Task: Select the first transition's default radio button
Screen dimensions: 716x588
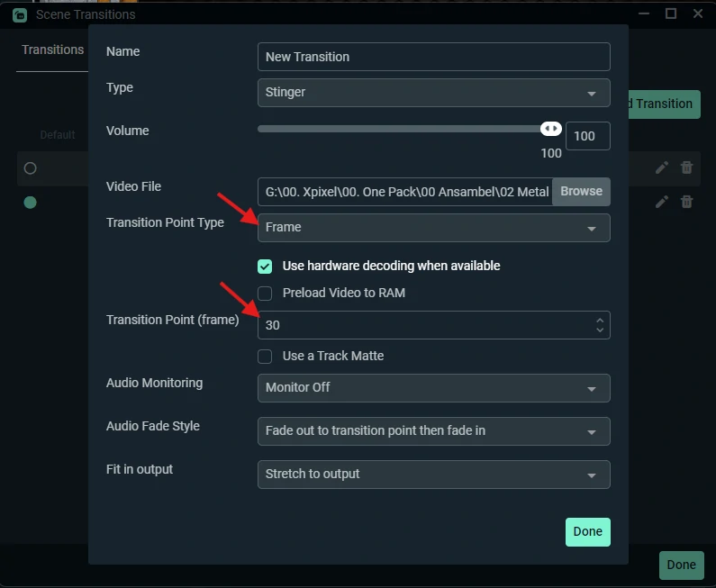Action: pyautogui.click(x=30, y=168)
